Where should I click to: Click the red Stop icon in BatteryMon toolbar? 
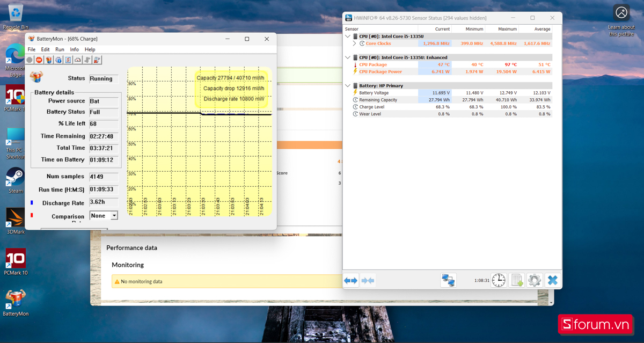tap(39, 60)
